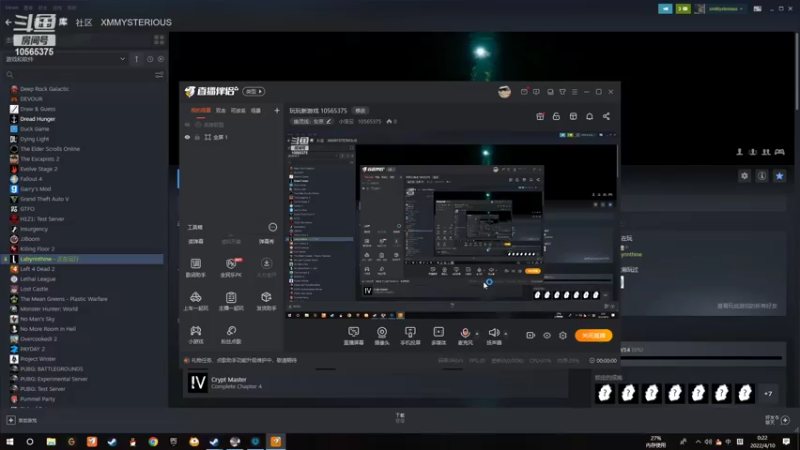Image resolution: width=800 pixels, height=450 pixels.
Task: Click add game button at Steam bottom-left
Action: click(x=22, y=420)
